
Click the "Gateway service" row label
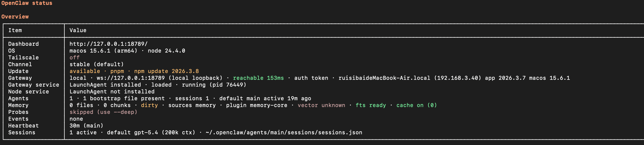coord(34,85)
